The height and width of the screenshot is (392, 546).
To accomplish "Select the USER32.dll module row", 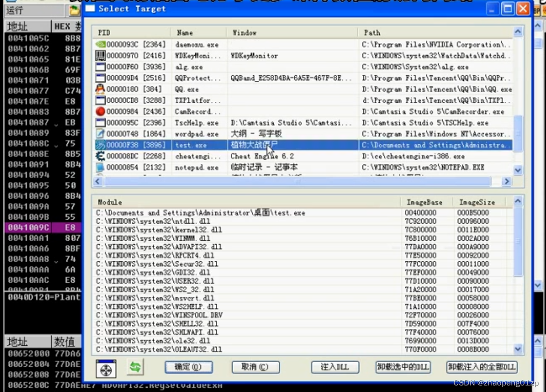I will 302,281.
